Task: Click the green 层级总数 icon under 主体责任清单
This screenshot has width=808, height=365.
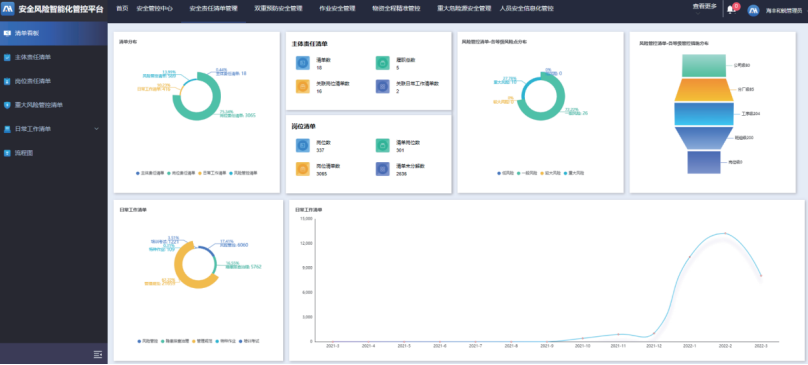Action: 382,63
